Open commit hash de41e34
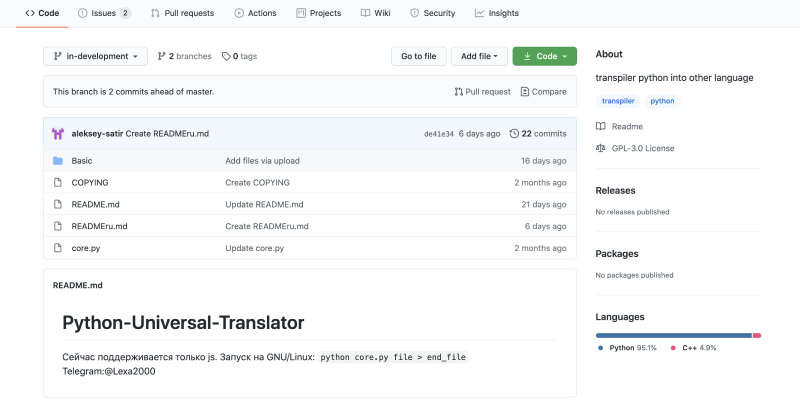Viewport: 800px width, 400px height. coord(438,133)
